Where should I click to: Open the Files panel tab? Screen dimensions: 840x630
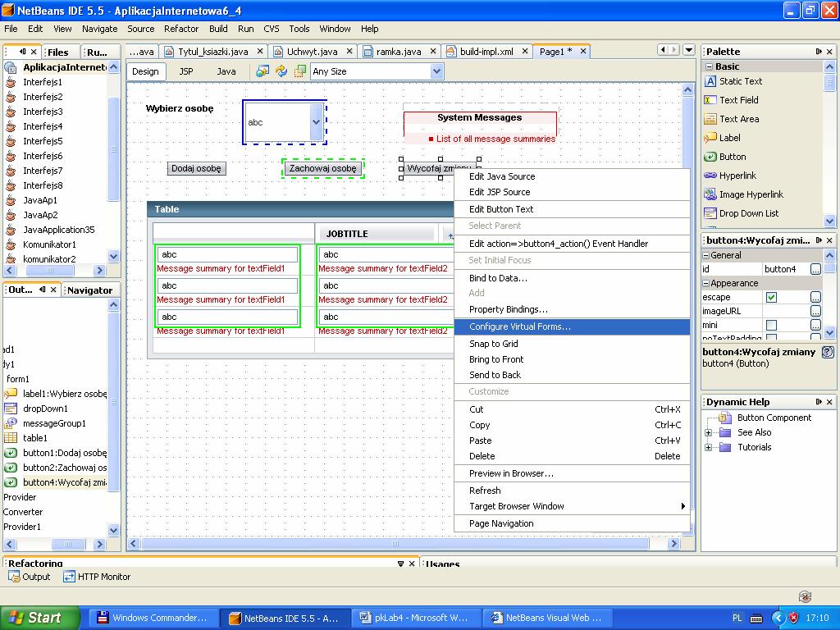tap(58, 52)
